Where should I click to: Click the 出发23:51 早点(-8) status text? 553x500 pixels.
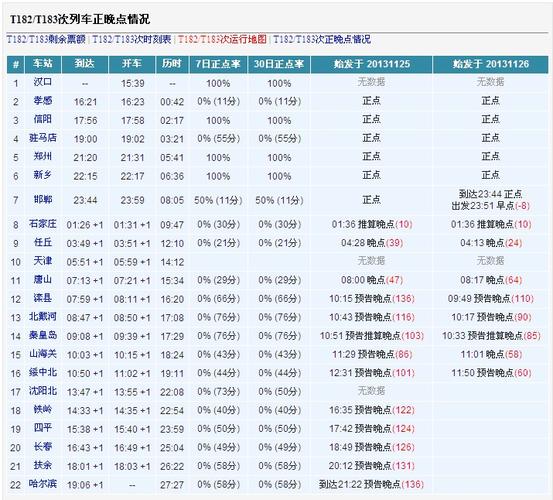pyautogui.click(x=491, y=206)
